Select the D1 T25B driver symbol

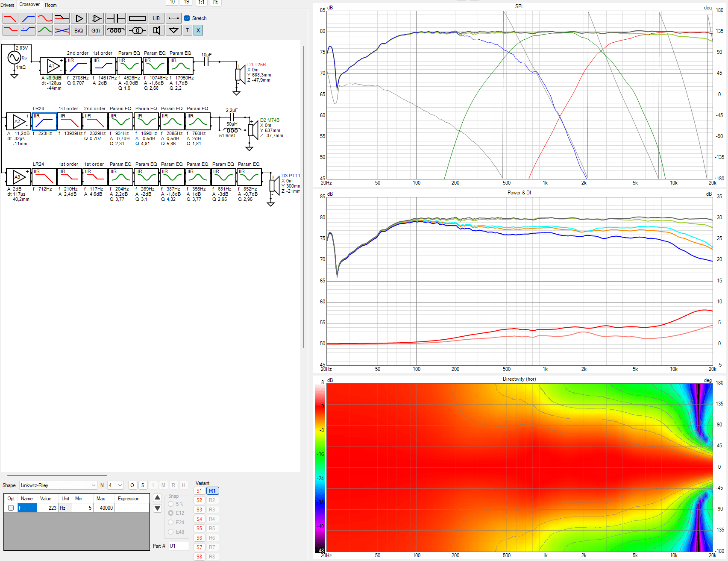pos(240,75)
